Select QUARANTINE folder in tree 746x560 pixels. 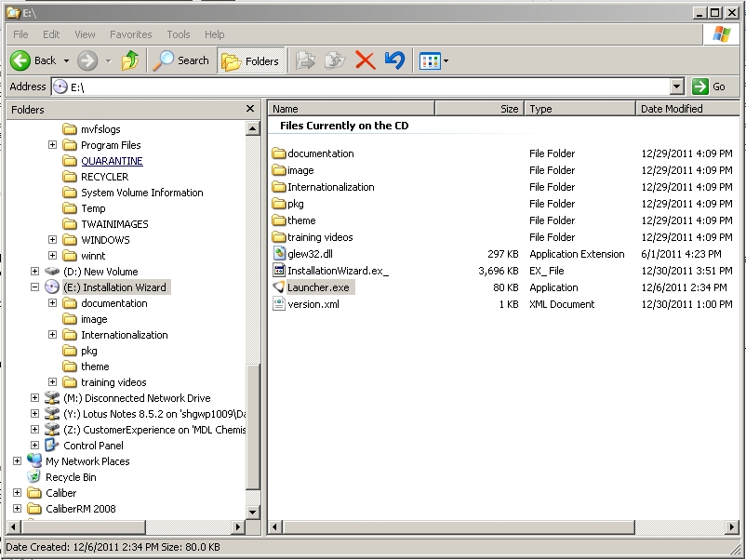pos(112,161)
